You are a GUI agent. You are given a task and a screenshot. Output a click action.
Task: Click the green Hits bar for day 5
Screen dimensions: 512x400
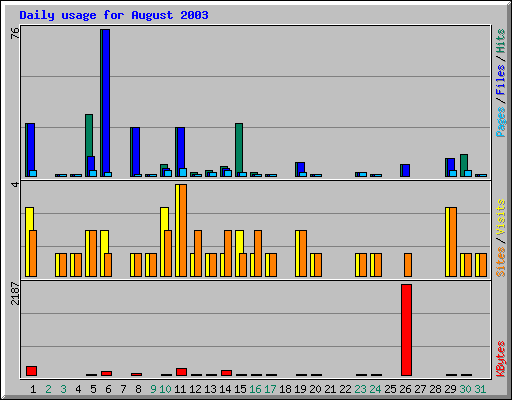[89, 135]
